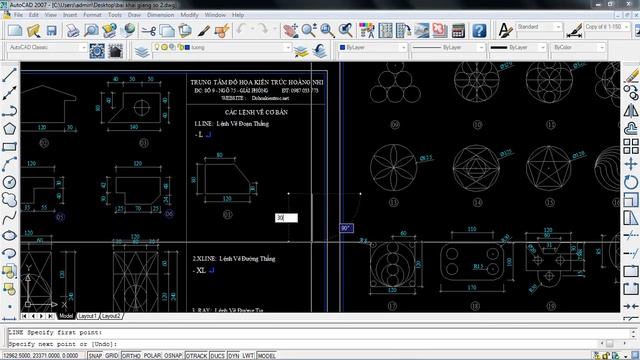Click the layer color square for loong
Viewport: 640px width, 360px height.
[x=187, y=47]
